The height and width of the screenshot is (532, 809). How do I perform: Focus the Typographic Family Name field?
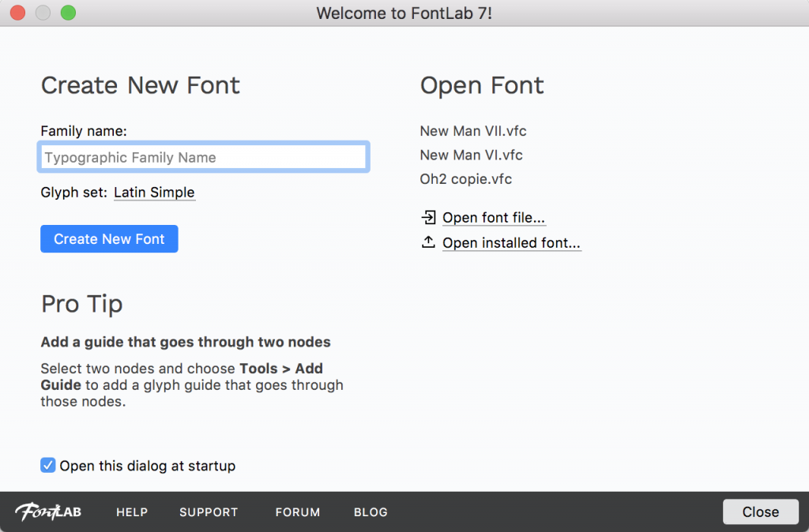click(x=203, y=157)
